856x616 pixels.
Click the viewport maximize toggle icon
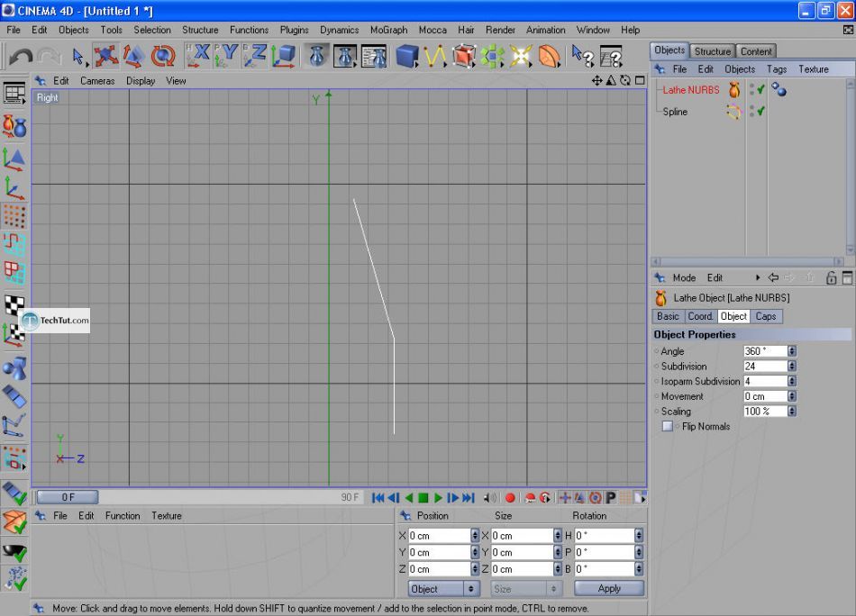[640, 80]
